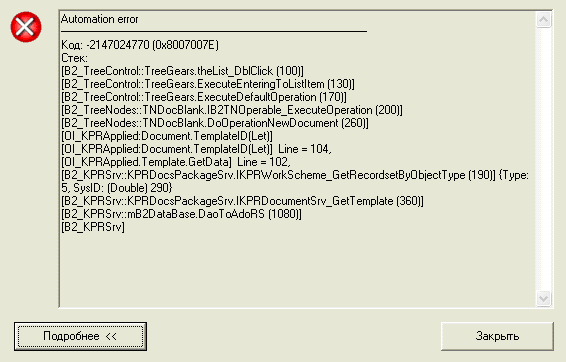This screenshot has width=566, height=362.
Task: Select the IB2TNOperable_ExecuteOperation (200) line
Action: click(x=232, y=110)
